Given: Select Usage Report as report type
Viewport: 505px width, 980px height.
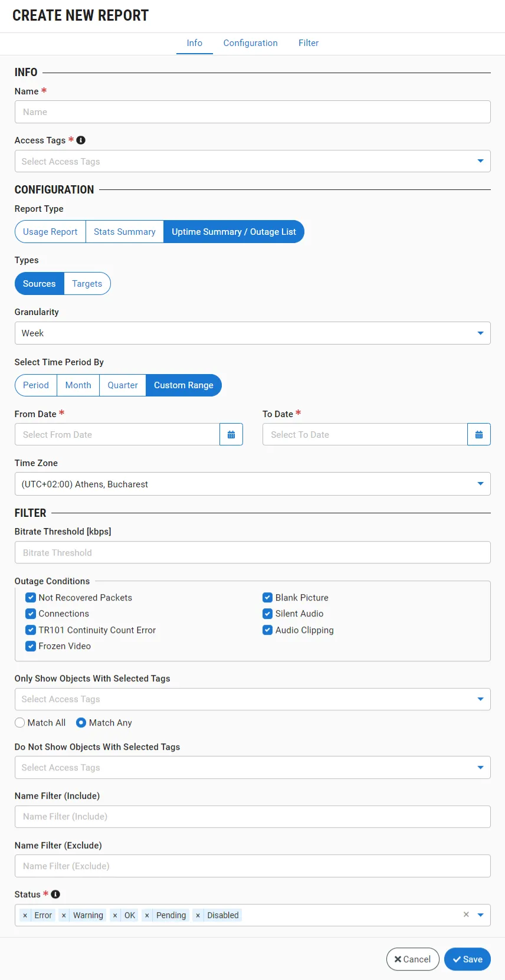Looking at the screenshot, I should tap(50, 232).
